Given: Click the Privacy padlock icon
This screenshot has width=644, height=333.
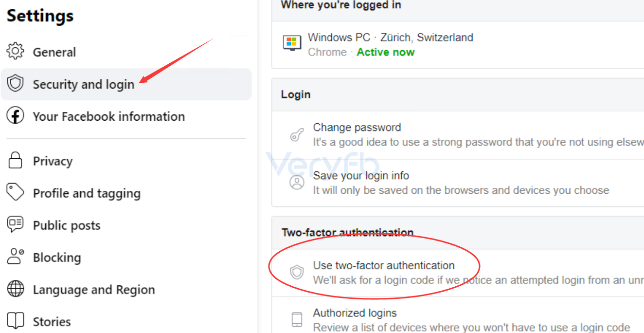Looking at the screenshot, I should pyautogui.click(x=16, y=160).
